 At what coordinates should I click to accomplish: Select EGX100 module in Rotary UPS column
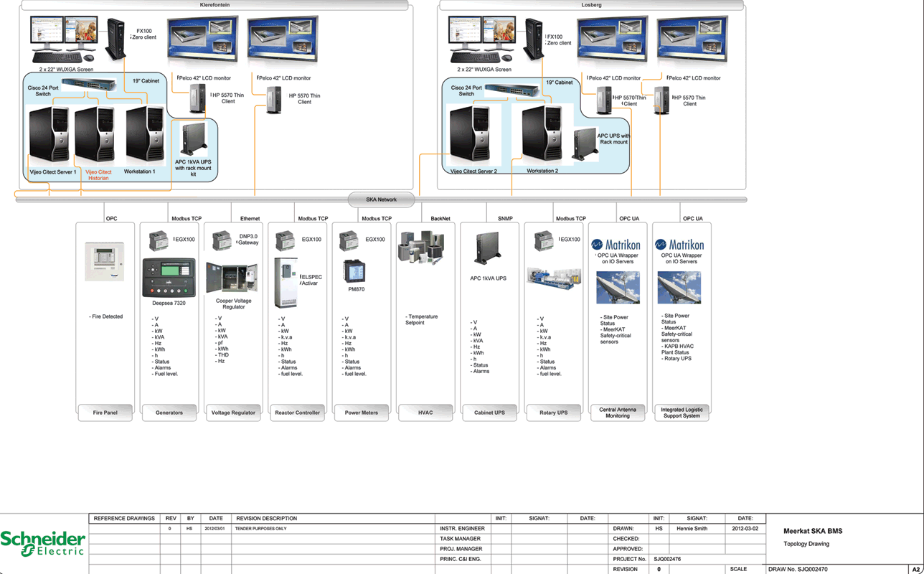(544, 241)
